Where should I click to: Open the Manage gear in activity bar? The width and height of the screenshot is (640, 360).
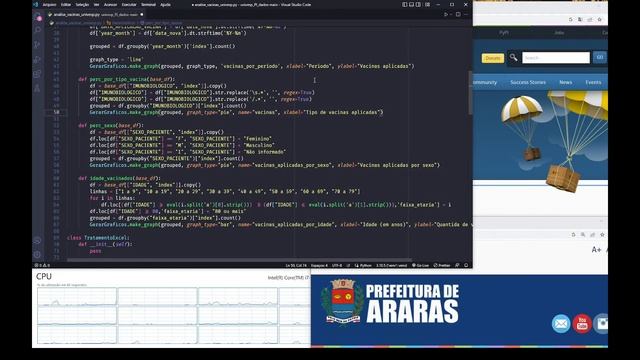[x=38, y=255]
